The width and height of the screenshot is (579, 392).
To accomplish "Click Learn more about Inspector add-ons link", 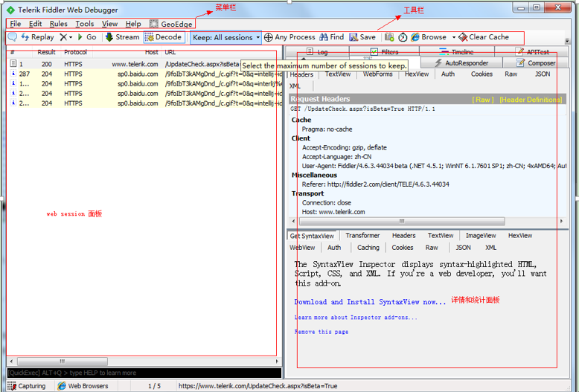I will pyautogui.click(x=356, y=318).
